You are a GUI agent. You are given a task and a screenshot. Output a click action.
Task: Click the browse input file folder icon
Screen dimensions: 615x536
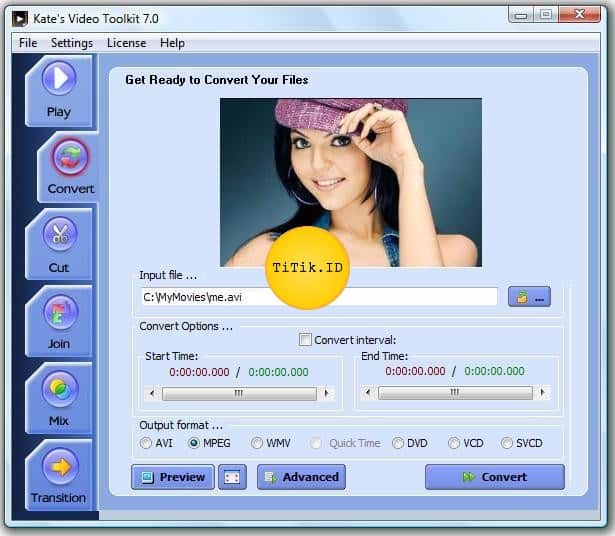529,297
